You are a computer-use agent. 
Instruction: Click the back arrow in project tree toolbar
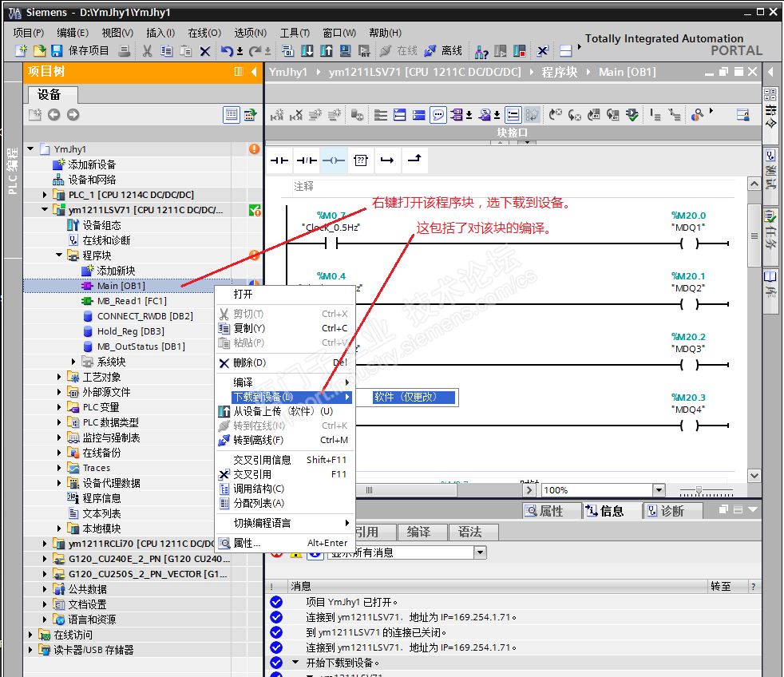click(54, 114)
